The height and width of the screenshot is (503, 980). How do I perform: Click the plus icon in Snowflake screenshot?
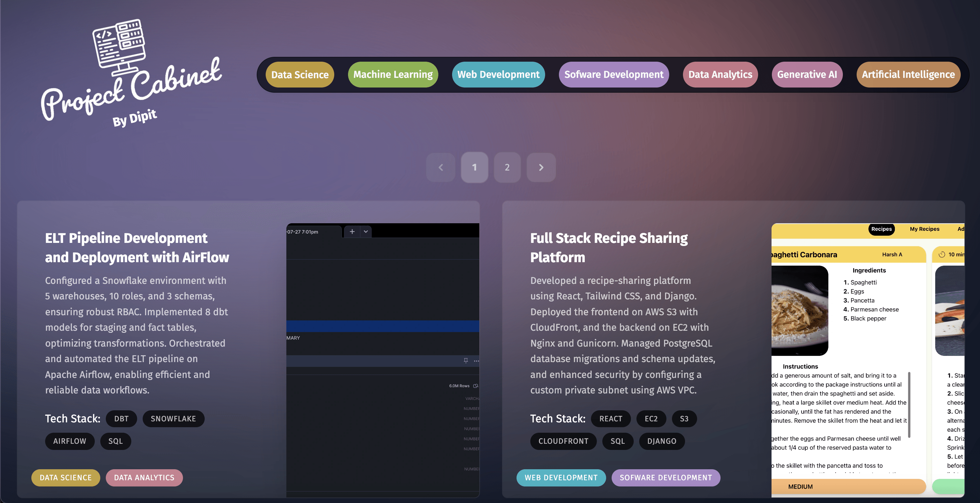[x=352, y=231]
